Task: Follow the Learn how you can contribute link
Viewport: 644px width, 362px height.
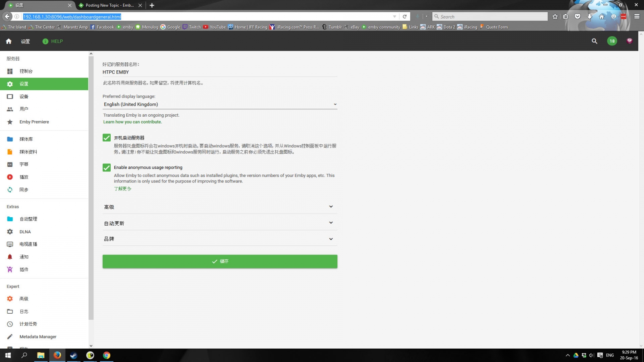Action: tap(132, 122)
